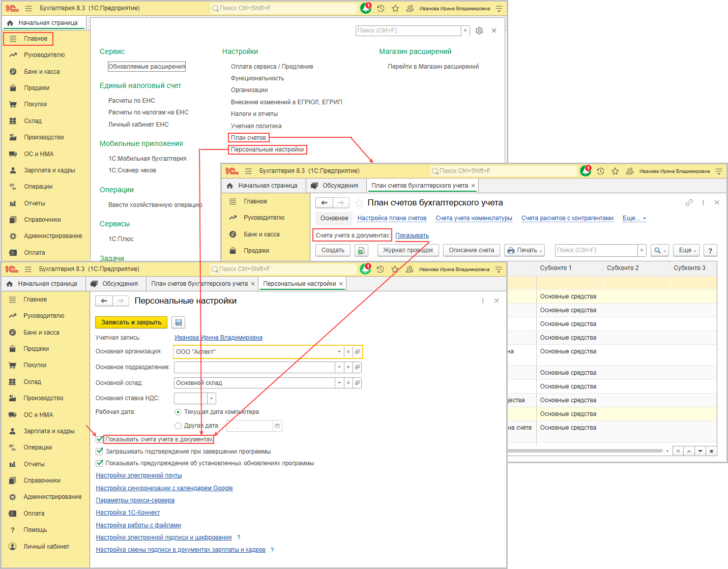This screenshot has height=569, width=728.
Task: Open history icon in Personal settings window title bar
Action: pyautogui.click(x=381, y=269)
